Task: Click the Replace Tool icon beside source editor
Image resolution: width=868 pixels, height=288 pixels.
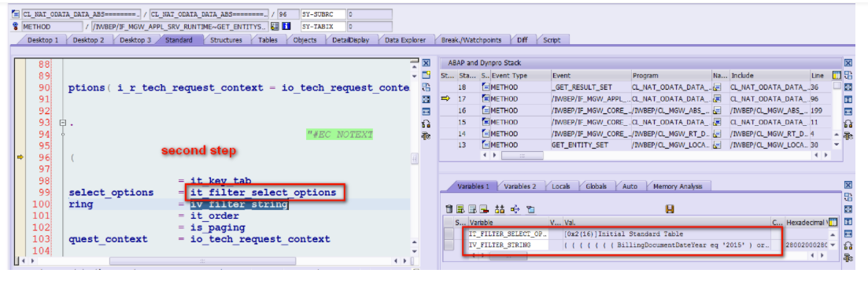Action: coord(427,87)
